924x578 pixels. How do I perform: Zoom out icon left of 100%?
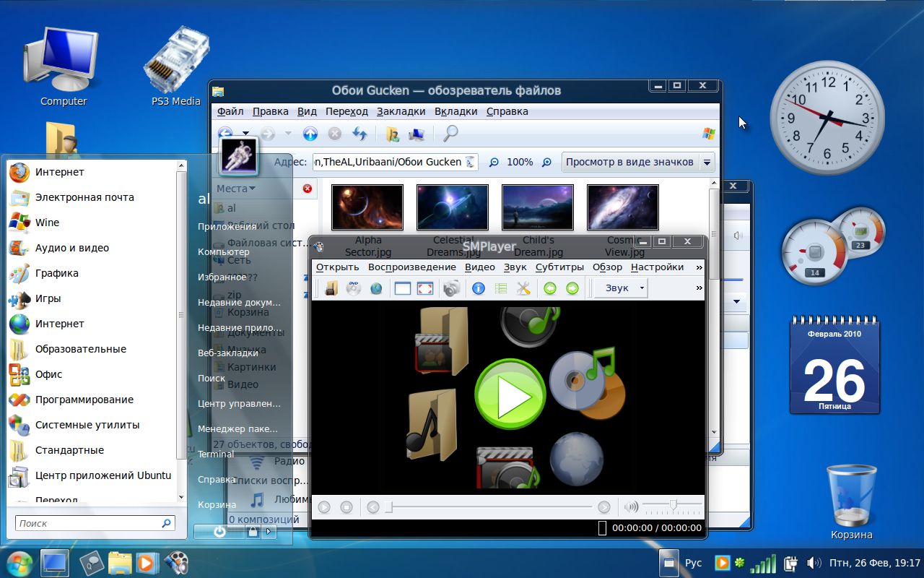tap(494, 163)
